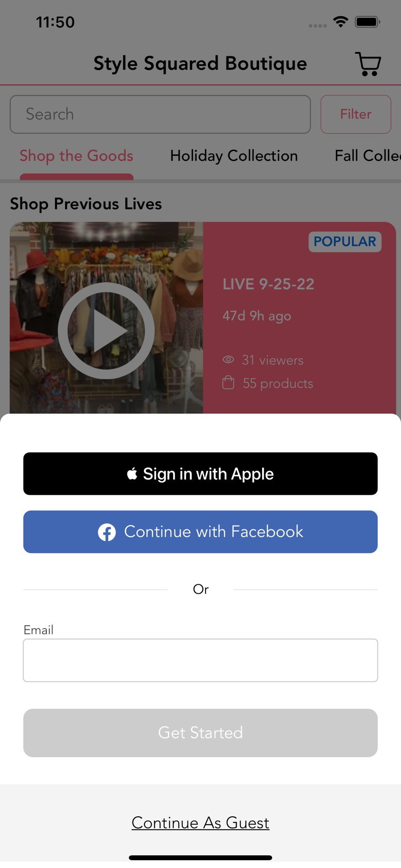Open the shopping cart icon
The height and width of the screenshot is (868, 401).
coord(368,64)
